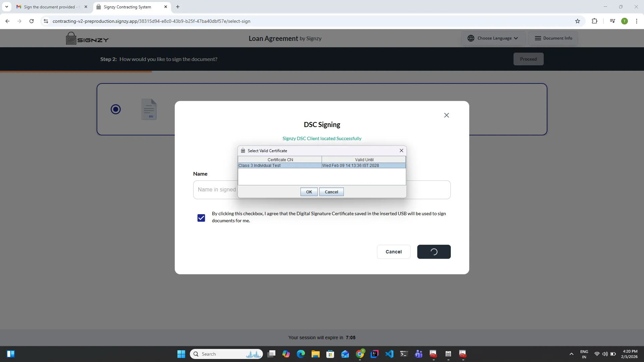Click the Signzy logo
Screen dimensions: 644x362
click(87, 39)
